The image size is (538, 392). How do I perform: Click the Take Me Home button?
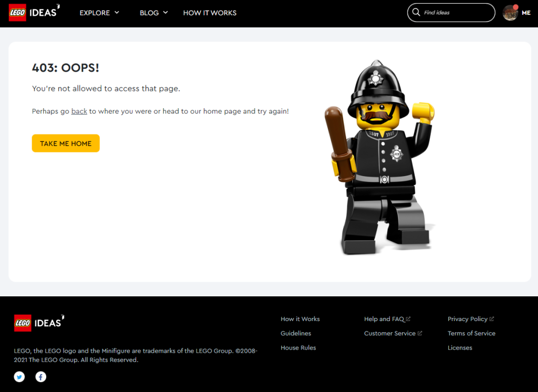click(x=66, y=143)
